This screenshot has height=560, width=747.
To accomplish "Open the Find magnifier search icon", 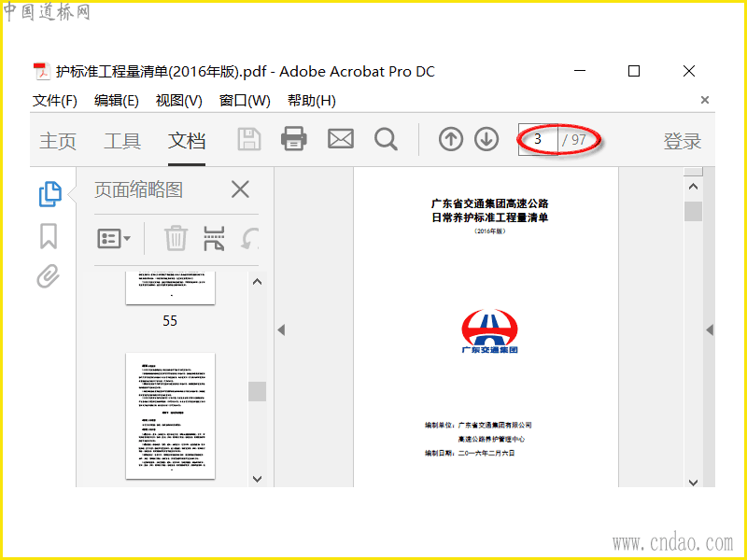I will [386, 139].
